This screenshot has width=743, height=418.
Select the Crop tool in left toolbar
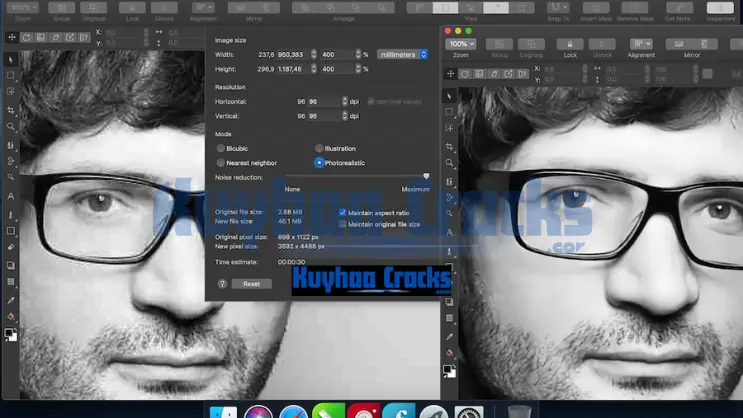pyautogui.click(x=11, y=110)
